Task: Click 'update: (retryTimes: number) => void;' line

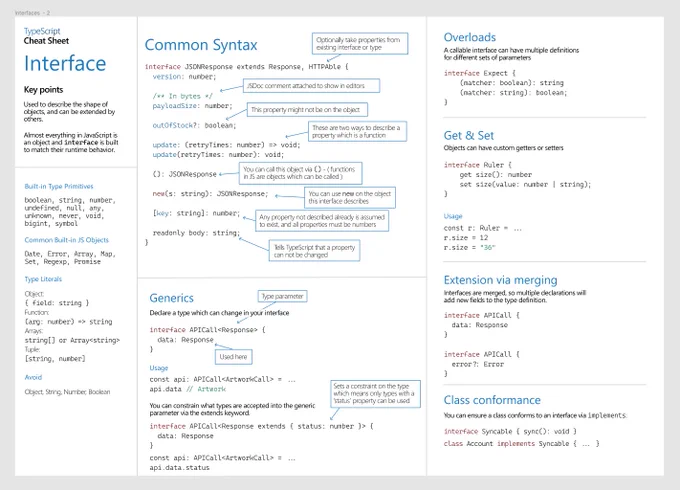Action: click(x=226, y=145)
